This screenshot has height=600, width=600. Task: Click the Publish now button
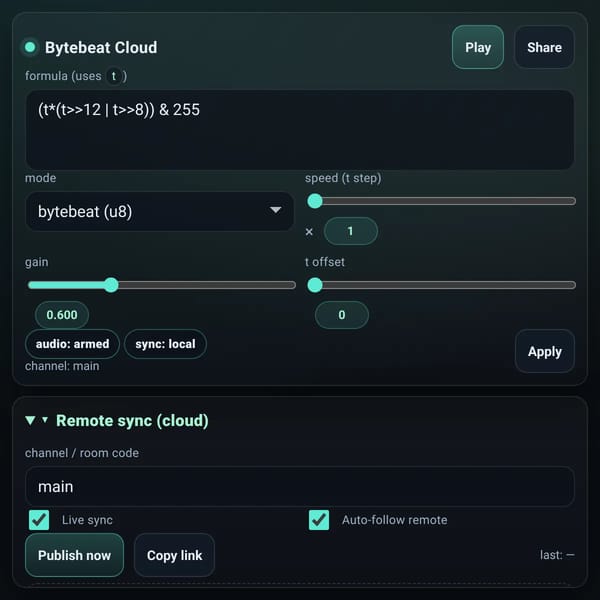(75, 555)
